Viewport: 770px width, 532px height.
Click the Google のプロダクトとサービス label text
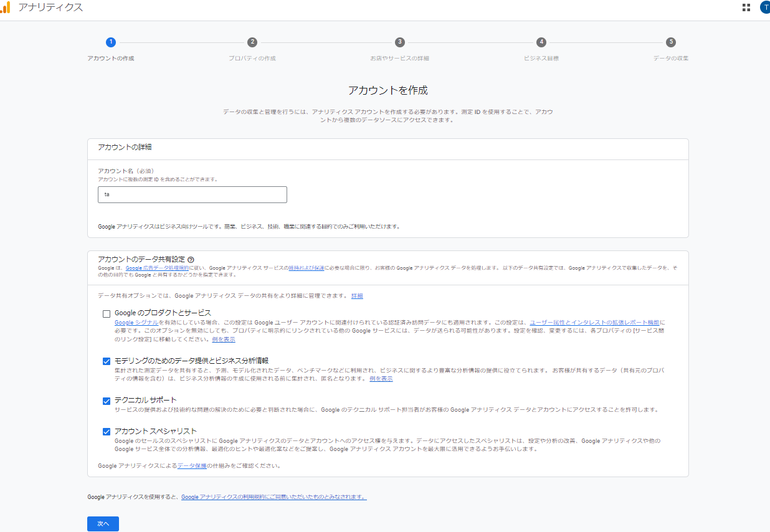[x=163, y=313]
